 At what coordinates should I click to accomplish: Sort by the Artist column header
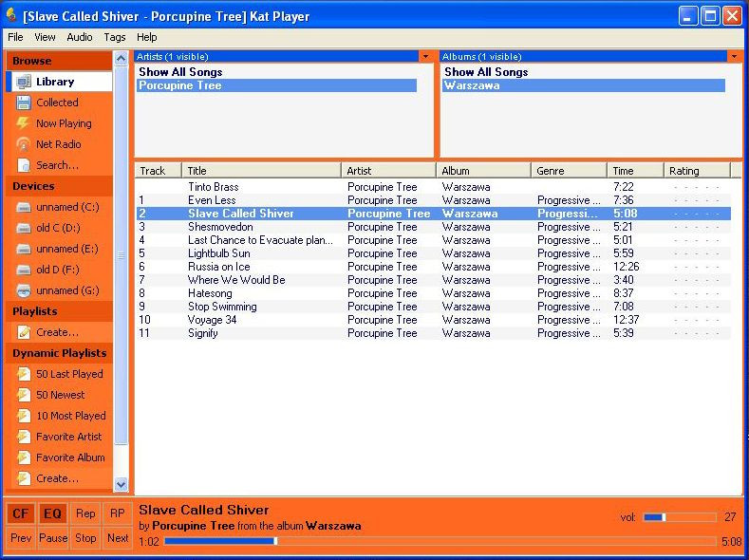(x=389, y=171)
